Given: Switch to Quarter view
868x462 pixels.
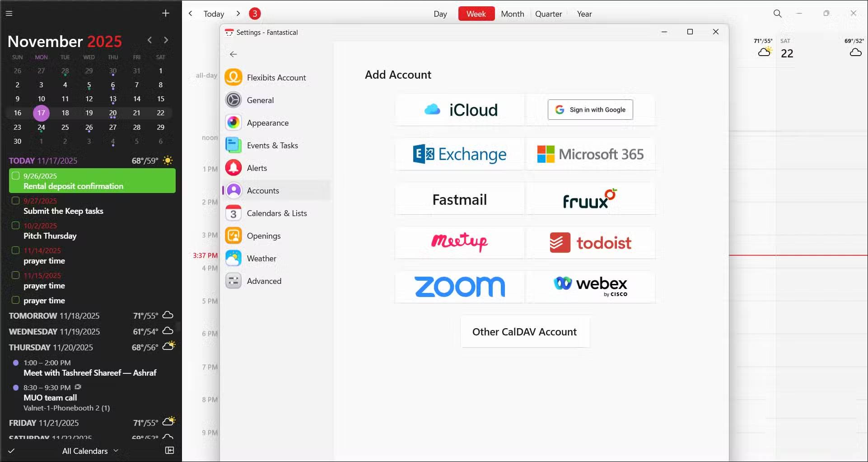Looking at the screenshot, I should click(x=549, y=14).
